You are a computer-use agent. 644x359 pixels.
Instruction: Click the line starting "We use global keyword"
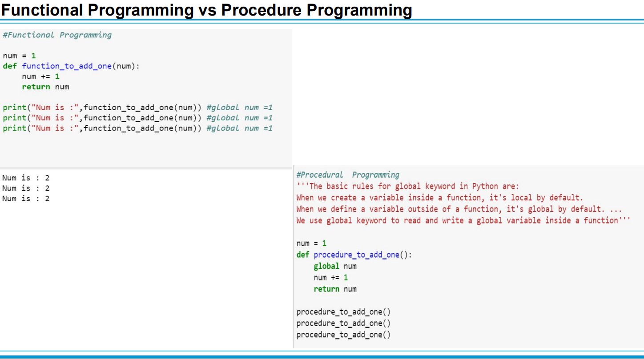[x=463, y=221]
